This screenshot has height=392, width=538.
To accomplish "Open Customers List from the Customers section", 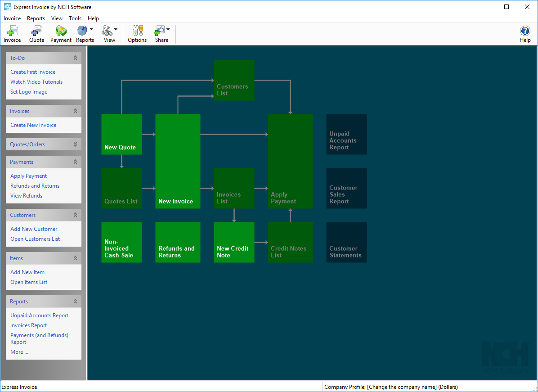I will pos(35,239).
